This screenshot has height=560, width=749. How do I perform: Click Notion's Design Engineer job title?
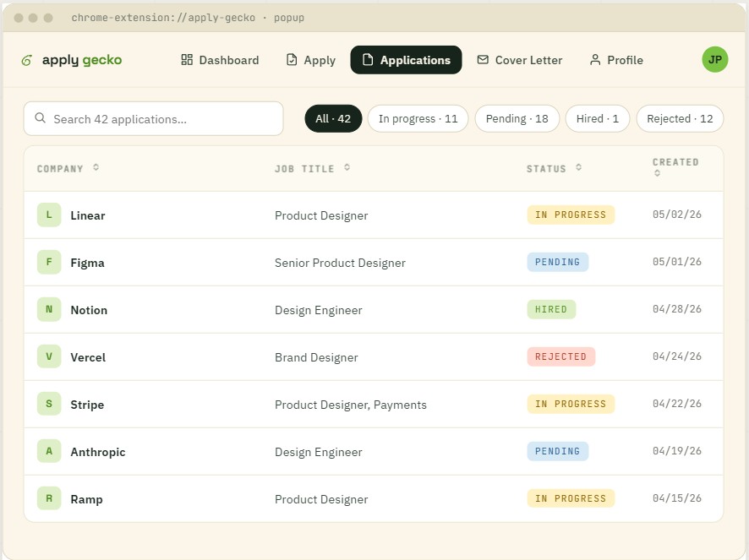[318, 310]
